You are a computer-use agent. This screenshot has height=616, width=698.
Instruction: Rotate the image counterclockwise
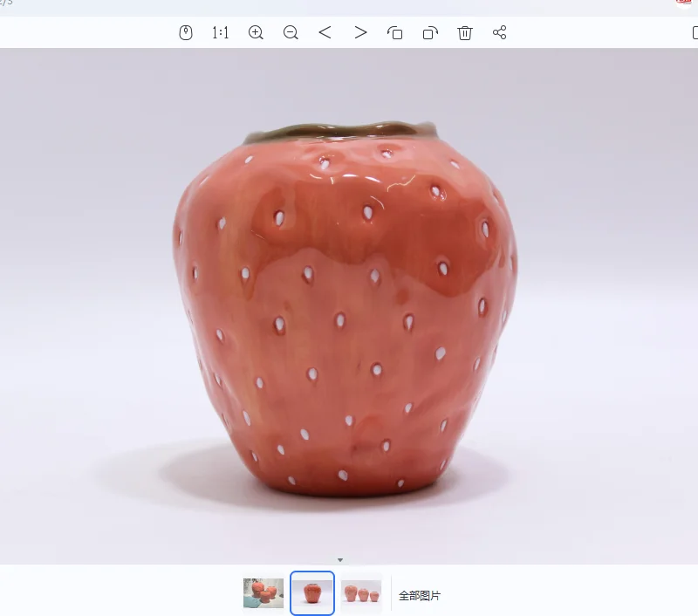[395, 33]
